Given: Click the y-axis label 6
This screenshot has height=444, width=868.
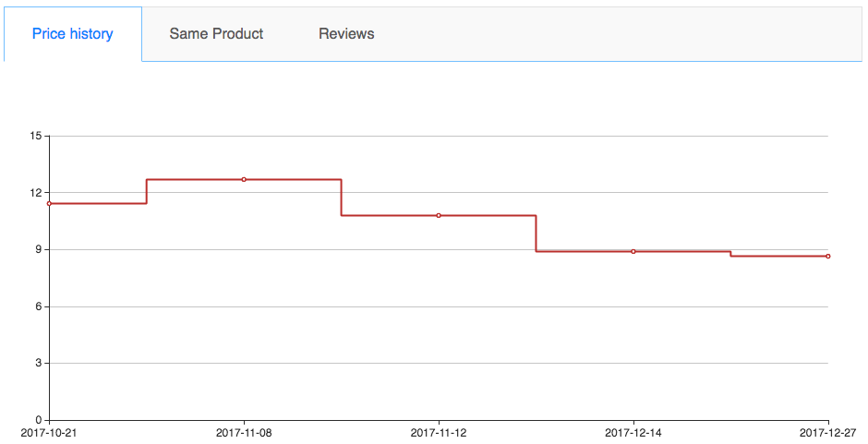Looking at the screenshot, I should (40, 306).
